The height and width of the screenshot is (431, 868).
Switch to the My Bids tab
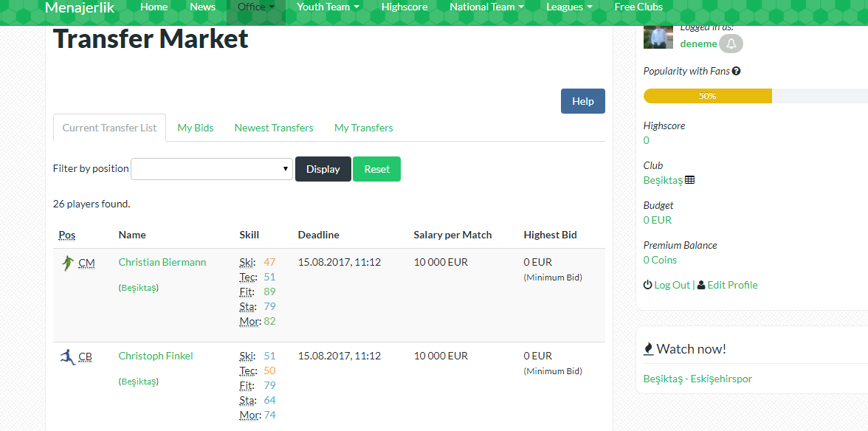[x=196, y=128]
